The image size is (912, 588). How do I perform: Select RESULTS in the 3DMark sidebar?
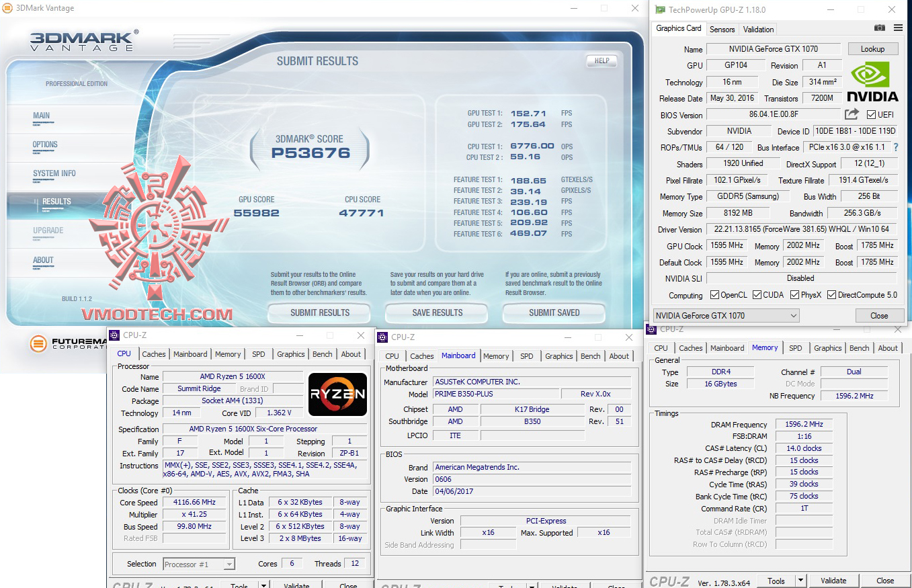click(x=56, y=202)
